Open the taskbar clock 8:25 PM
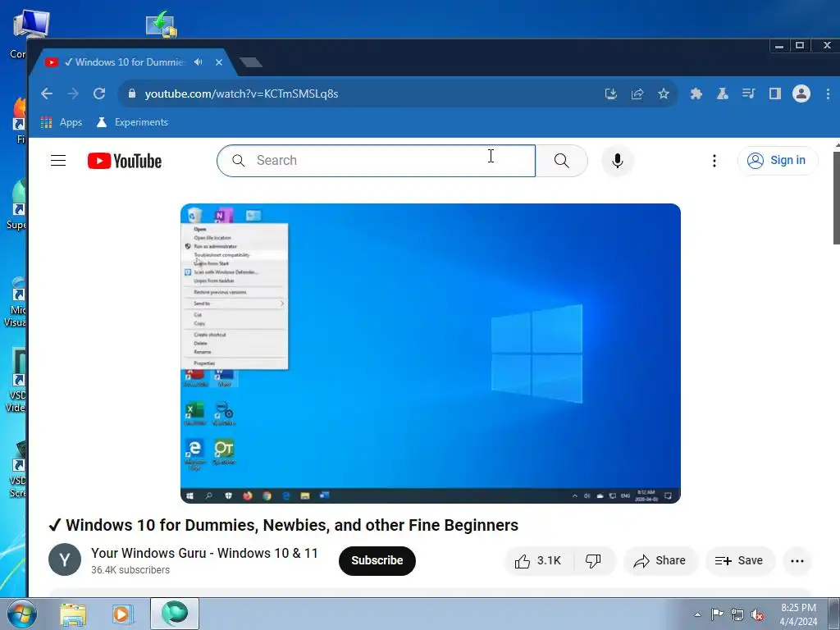840x630 pixels. (x=798, y=614)
